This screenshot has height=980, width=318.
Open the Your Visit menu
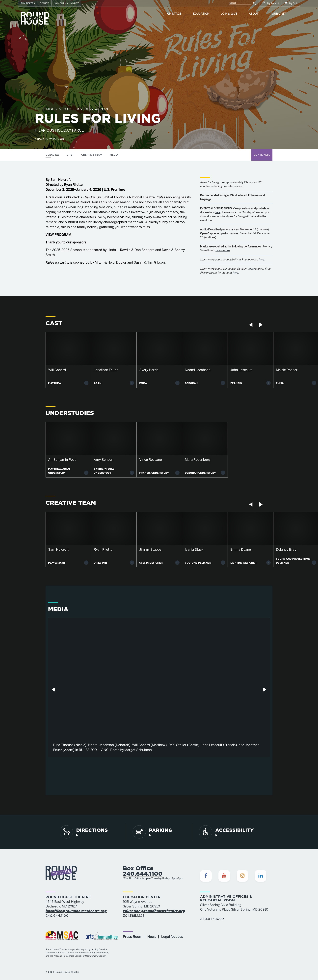click(x=278, y=14)
